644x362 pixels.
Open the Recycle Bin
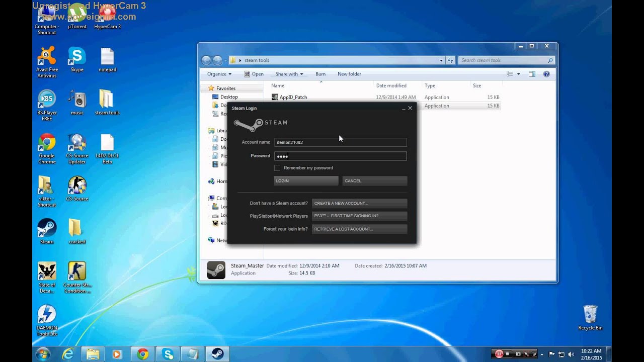[590, 318]
